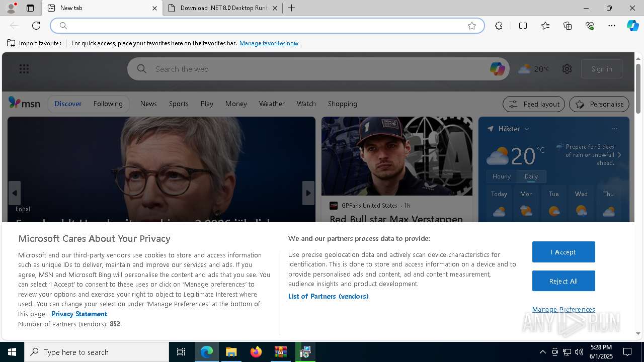The width and height of the screenshot is (644, 362).
Task: Open Task View on taskbar
Action: (x=181, y=352)
